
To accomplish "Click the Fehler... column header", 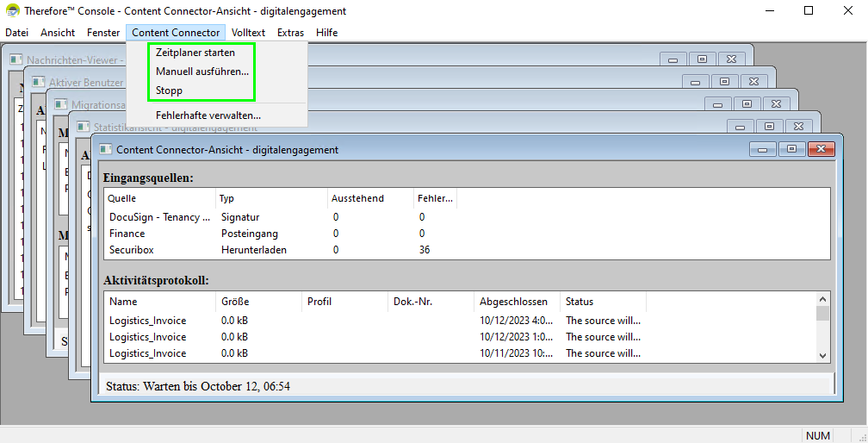I will [x=435, y=198].
